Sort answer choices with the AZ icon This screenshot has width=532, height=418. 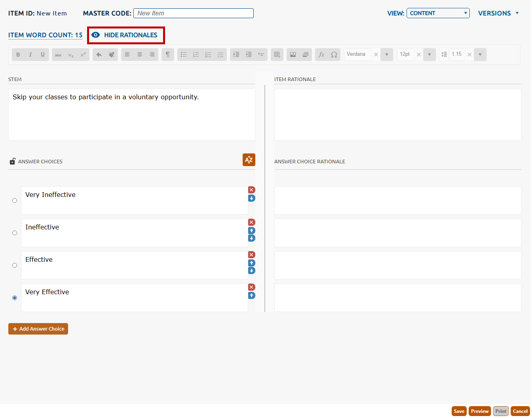point(249,160)
